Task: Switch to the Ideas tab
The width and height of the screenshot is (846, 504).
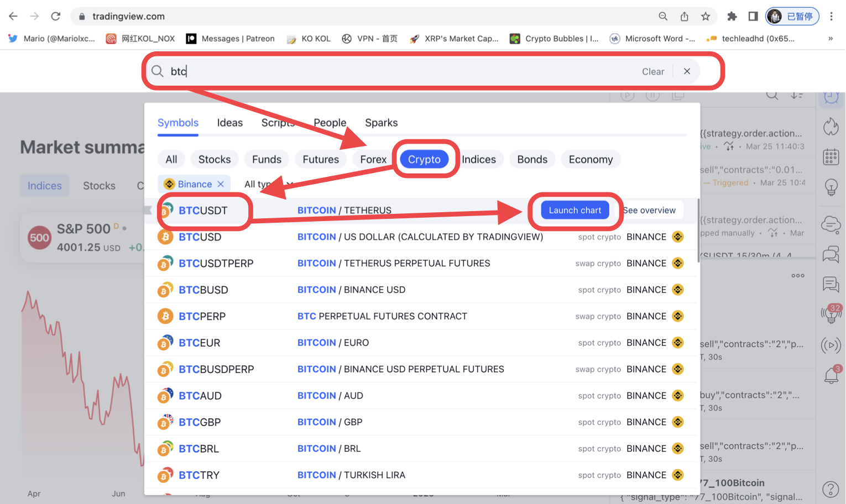Action: coord(229,123)
